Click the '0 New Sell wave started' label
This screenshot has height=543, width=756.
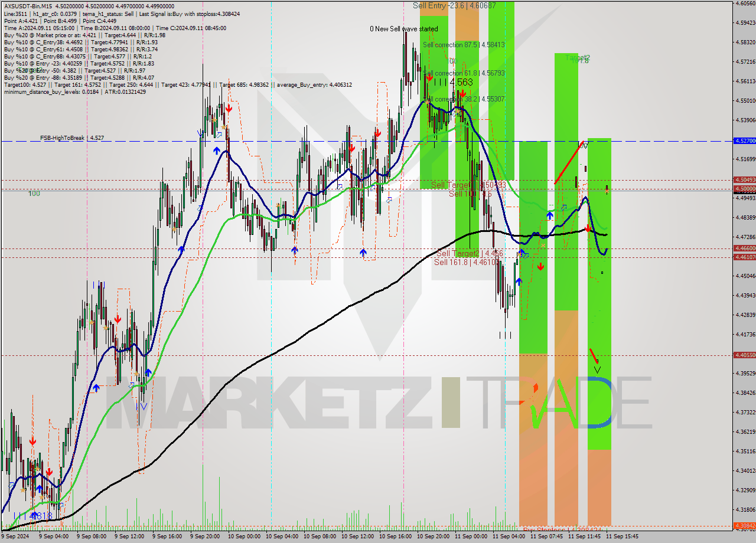(404, 29)
